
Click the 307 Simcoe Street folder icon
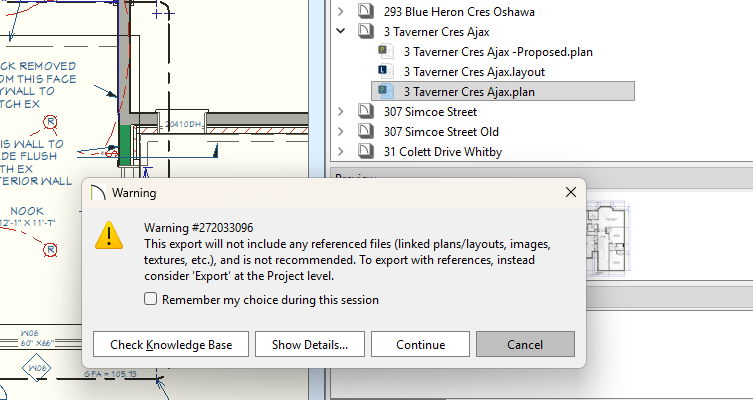(x=367, y=111)
